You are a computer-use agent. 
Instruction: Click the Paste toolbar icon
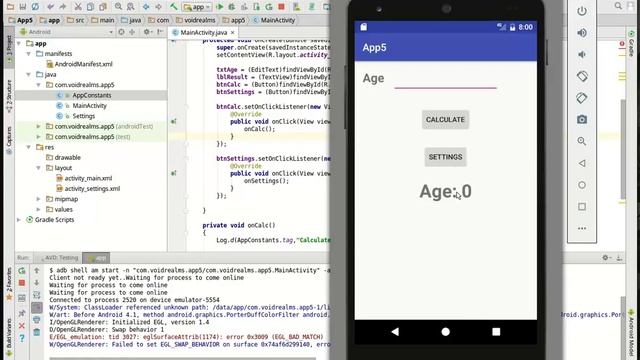click(x=103, y=7)
